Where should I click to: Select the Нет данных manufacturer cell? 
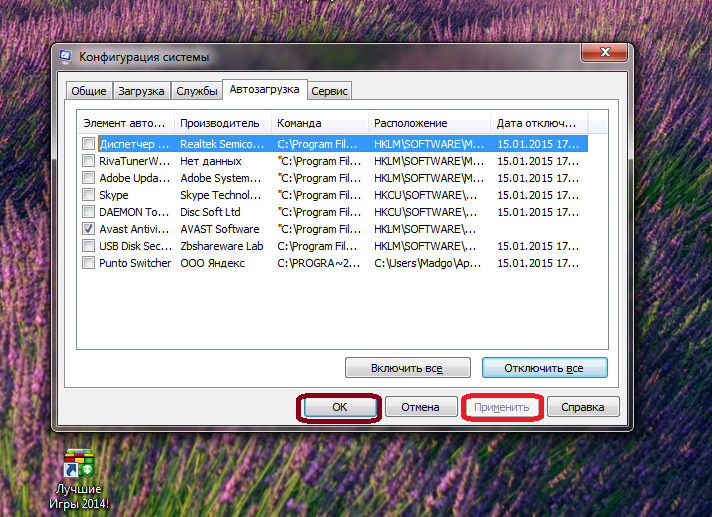pos(211,161)
